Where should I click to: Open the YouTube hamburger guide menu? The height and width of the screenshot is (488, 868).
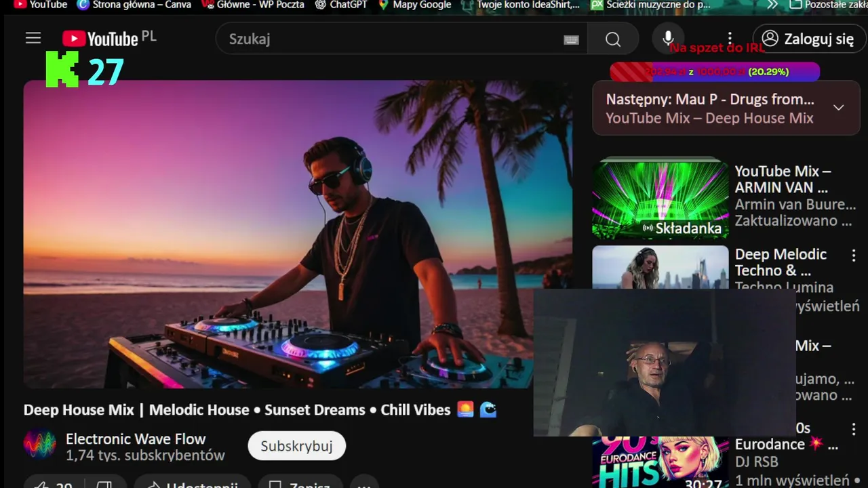pyautogui.click(x=33, y=39)
